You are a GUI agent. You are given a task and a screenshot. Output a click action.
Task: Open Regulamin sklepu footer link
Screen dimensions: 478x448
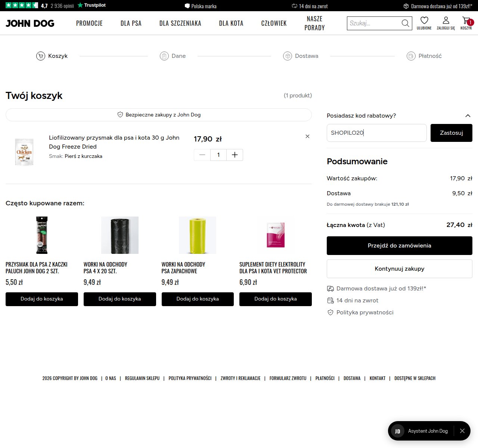(142, 378)
